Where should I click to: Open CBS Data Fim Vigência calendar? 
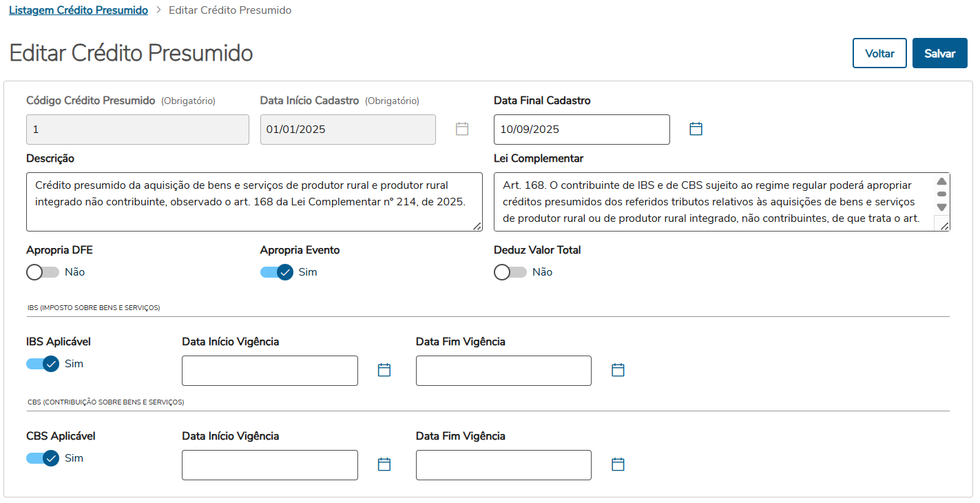point(618,464)
